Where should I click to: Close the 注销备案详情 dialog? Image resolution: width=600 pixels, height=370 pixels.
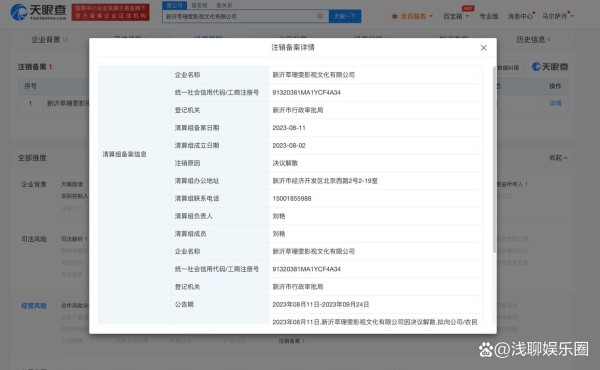pos(484,48)
